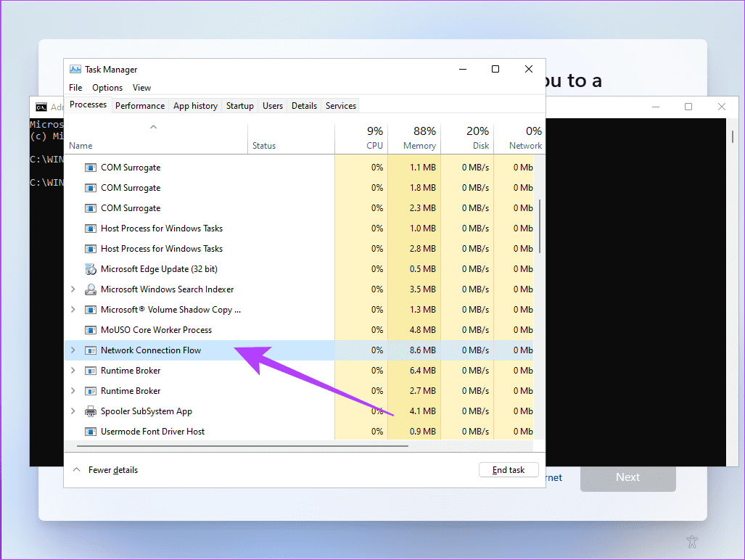
Task: Open the Options menu
Action: tap(107, 88)
